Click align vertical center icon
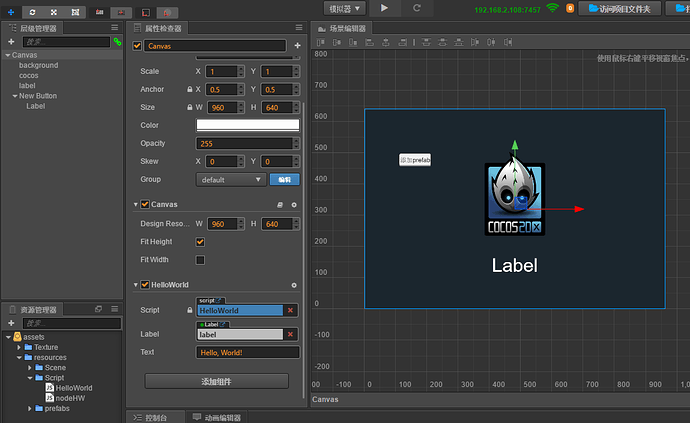 pyautogui.click(x=337, y=42)
